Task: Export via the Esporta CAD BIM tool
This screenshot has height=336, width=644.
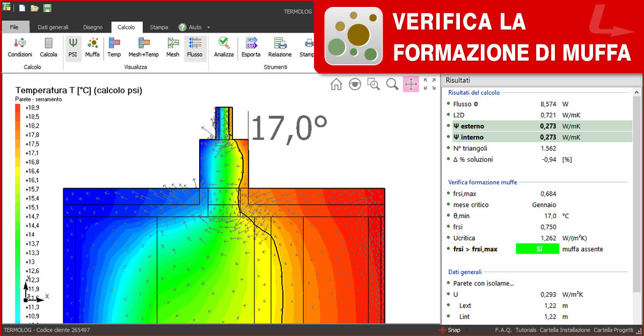Action: coord(251,48)
